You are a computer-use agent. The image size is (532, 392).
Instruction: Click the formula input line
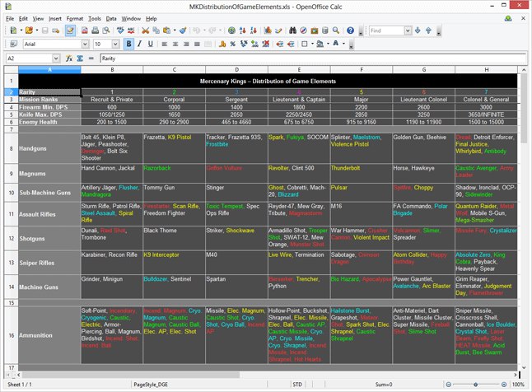pos(313,58)
